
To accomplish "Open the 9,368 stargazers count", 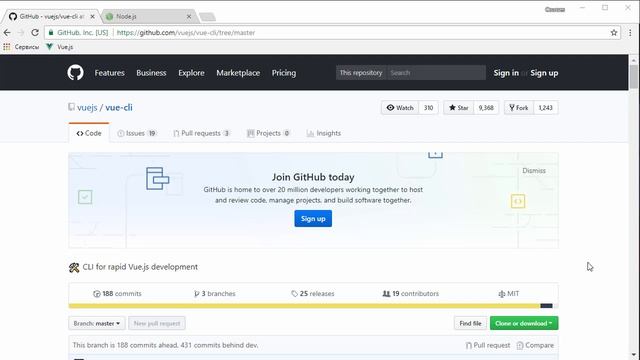I will tap(486, 108).
